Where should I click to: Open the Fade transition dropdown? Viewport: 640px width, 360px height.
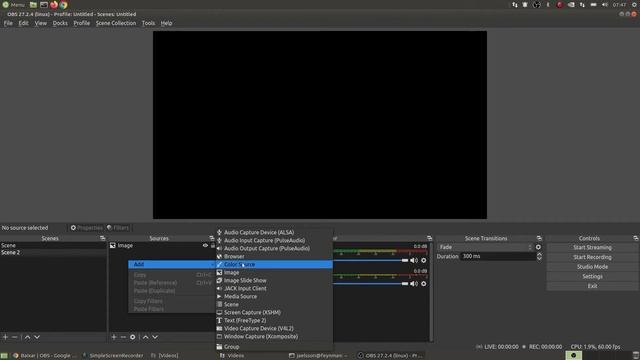(x=485, y=247)
